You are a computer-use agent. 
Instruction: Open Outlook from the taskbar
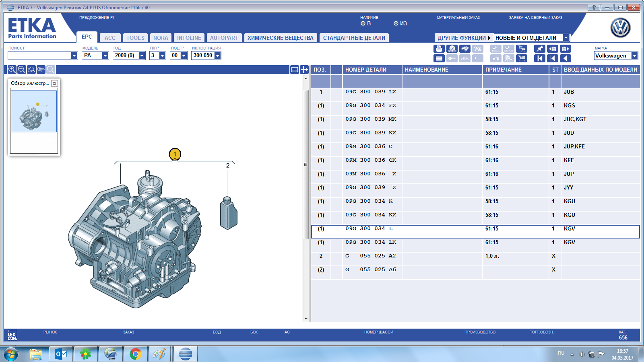[61, 354]
